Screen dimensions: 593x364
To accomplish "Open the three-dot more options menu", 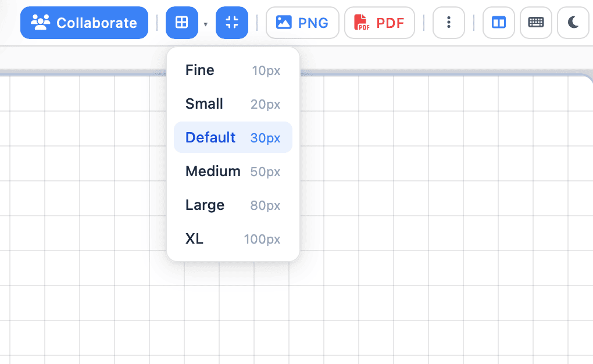I will pos(449,23).
